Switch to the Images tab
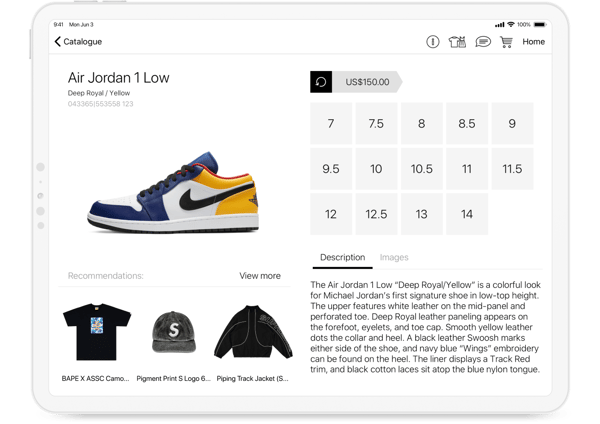 click(x=394, y=257)
